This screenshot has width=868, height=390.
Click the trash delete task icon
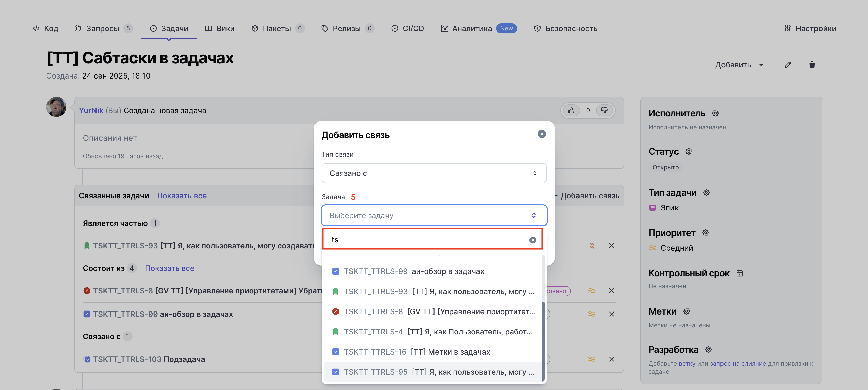[812, 65]
